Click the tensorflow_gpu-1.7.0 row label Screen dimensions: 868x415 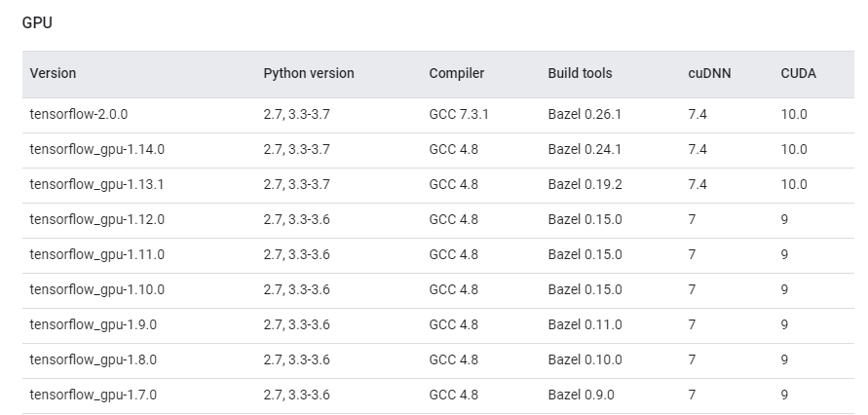pos(94,395)
